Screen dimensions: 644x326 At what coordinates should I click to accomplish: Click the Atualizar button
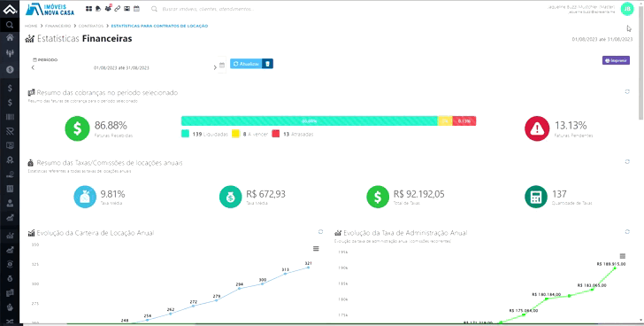(246, 64)
